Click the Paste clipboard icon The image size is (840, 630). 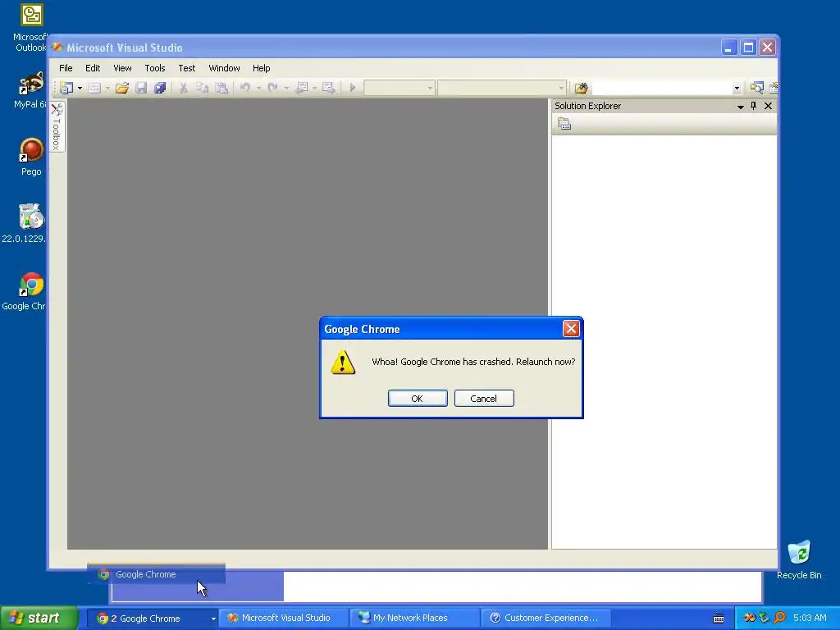pyautogui.click(x=221, y=88)
